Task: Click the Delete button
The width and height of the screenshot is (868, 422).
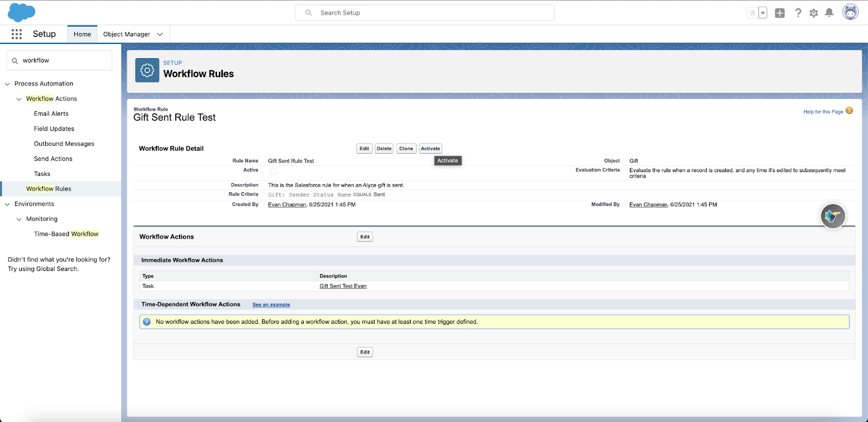Action: [384, 149]
